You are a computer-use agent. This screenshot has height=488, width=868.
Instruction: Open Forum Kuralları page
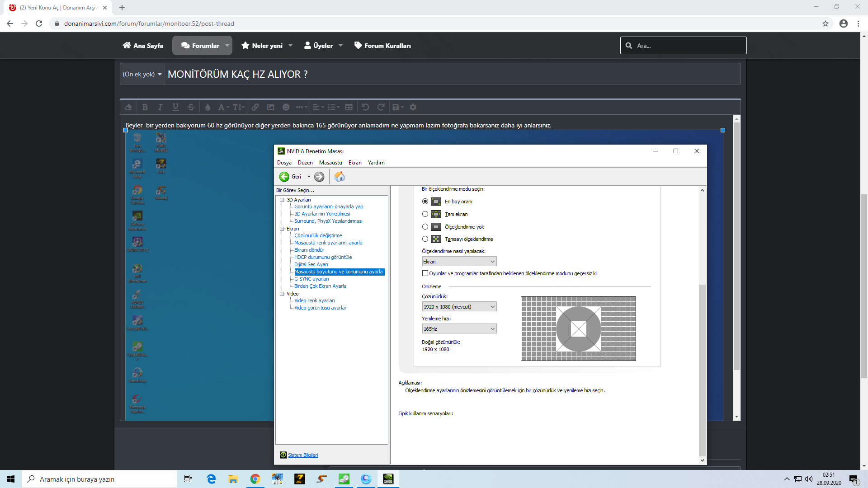tap(382, 46)
